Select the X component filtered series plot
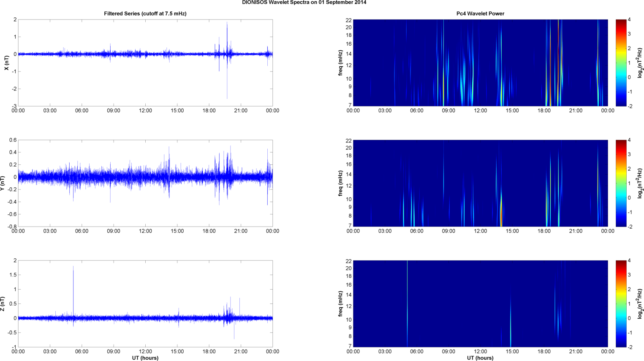644x361 pixels. tap(145, 63)
